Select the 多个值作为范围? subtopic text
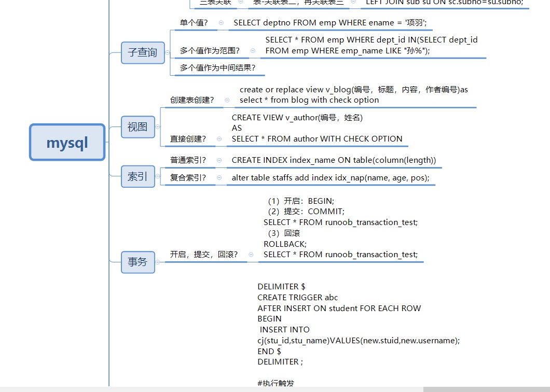This screenshot has width=550, height=392. pyautogui.click(x=210, y=51)
